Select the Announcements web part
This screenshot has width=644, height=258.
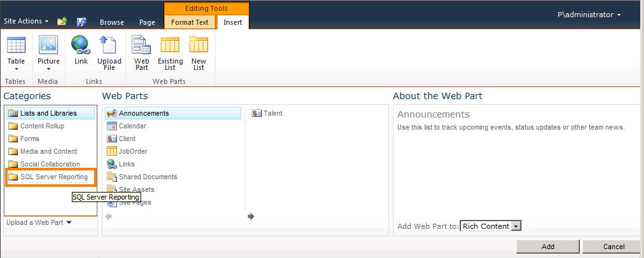(173, 113)
